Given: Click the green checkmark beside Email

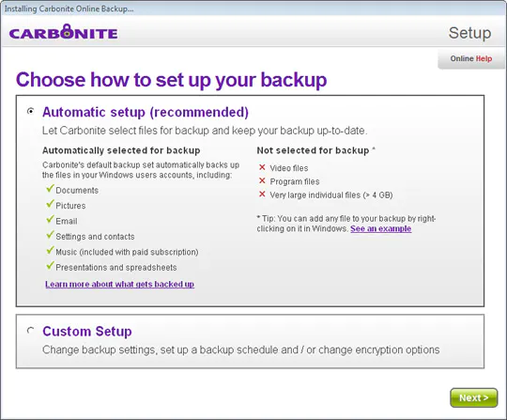Looking at the screenshot, I should [x=50, y=219].
